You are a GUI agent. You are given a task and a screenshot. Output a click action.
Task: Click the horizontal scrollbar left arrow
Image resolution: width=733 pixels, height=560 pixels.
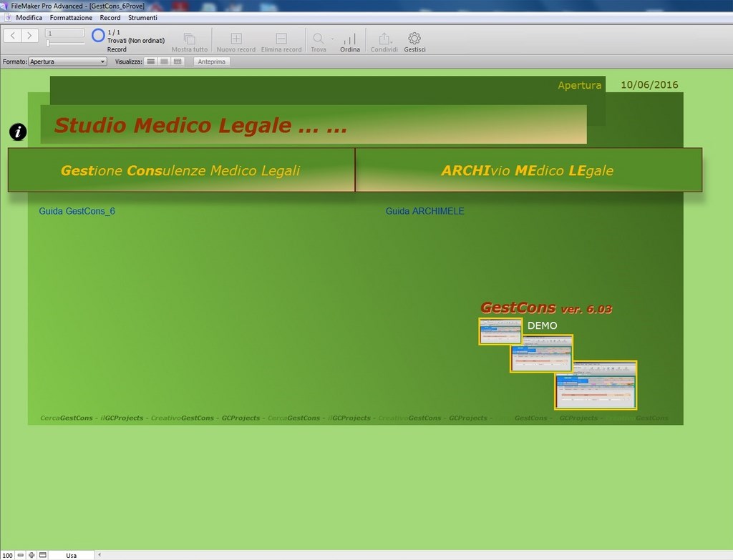(x=99, y=555)
